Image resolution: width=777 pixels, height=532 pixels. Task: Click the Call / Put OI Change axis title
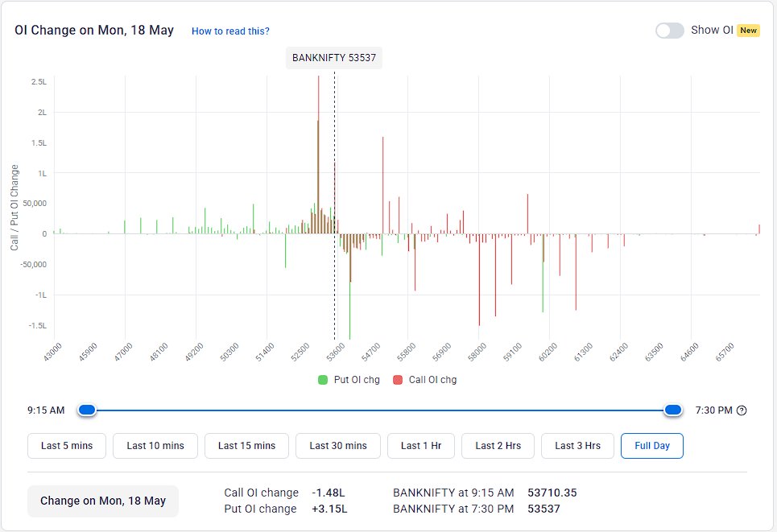pos(14,208)
